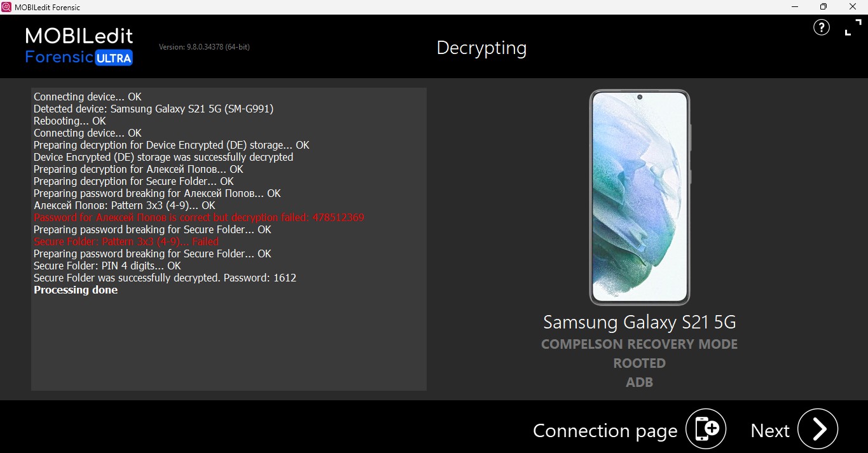Click the "ADB" connection label
The width and height of the screenshot is (868, 453).
[640, 382]
